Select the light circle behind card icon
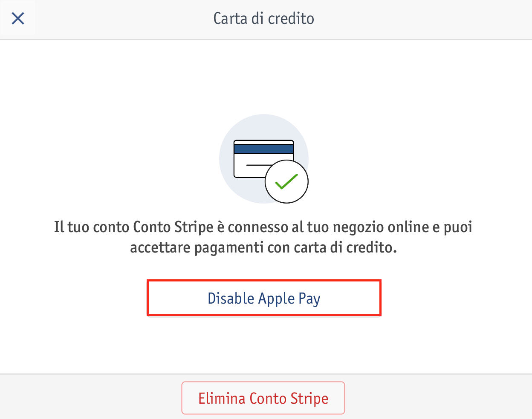532x419 pixels. (x=263, y=159)
